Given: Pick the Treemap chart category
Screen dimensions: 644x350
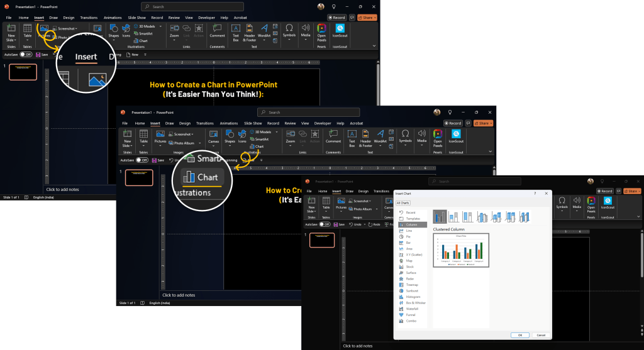Looking at the screenshot, I should point(412,285).
